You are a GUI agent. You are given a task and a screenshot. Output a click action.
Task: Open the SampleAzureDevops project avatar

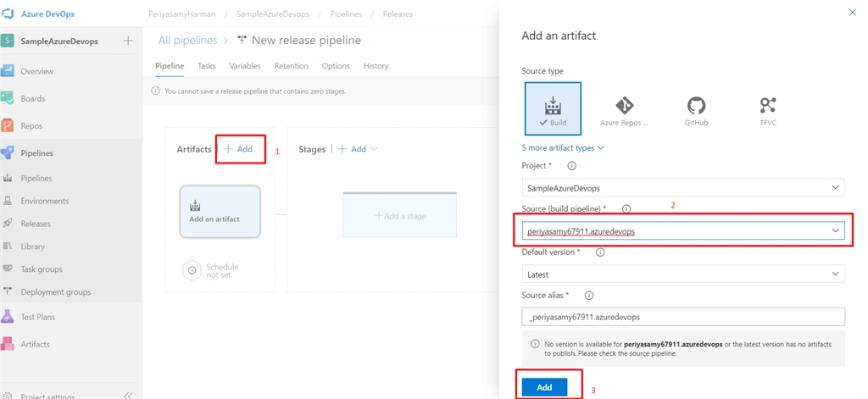pyautogui.click(x=7, y=41)
